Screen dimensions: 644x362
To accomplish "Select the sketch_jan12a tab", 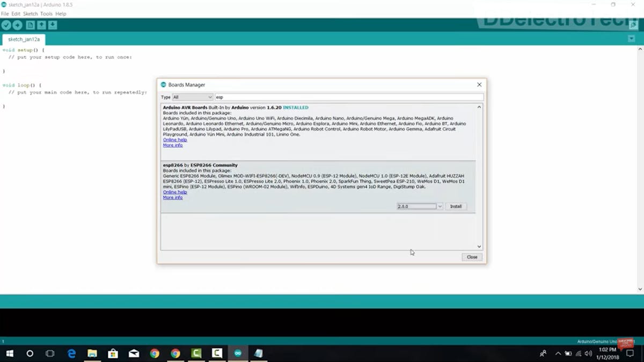I will tap(24, 39).
